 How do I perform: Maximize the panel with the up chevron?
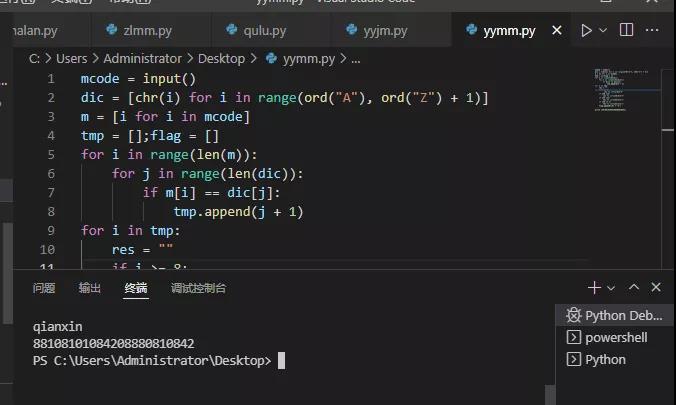(633, 287)
